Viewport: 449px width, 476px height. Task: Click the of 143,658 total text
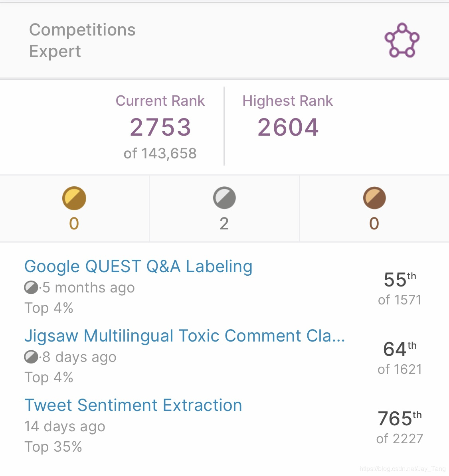160,153
